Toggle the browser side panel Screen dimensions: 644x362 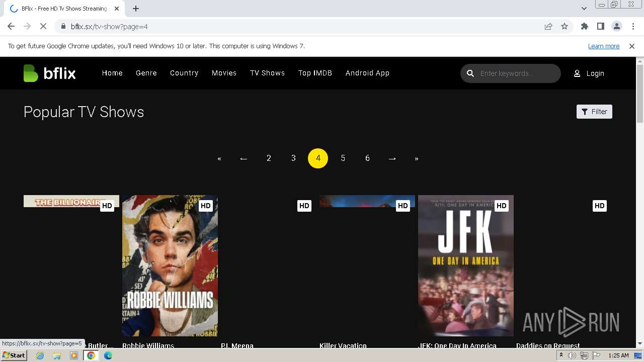tap(601, 27)
